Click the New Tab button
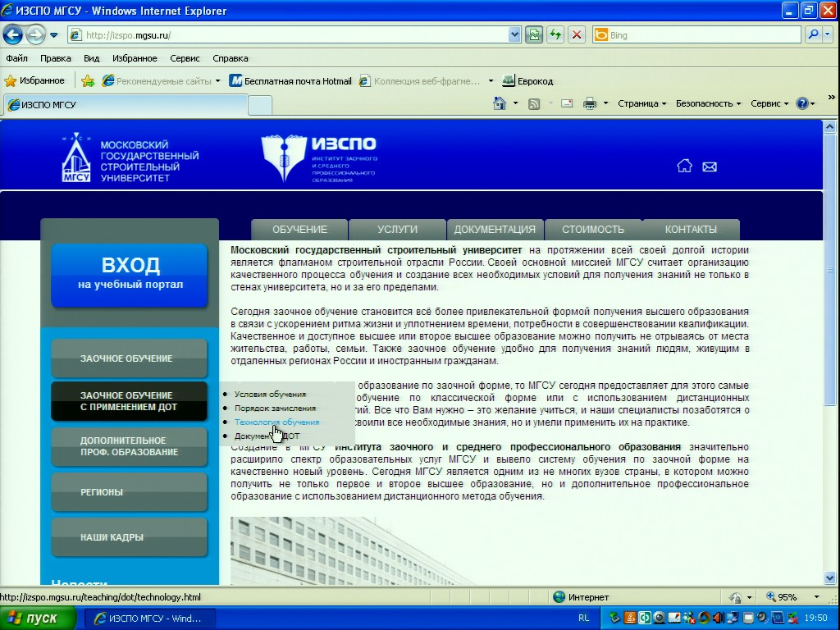Image resolution: width=840 pixels, height=630 pixels. pyautogui.click(x=260, y=106)
